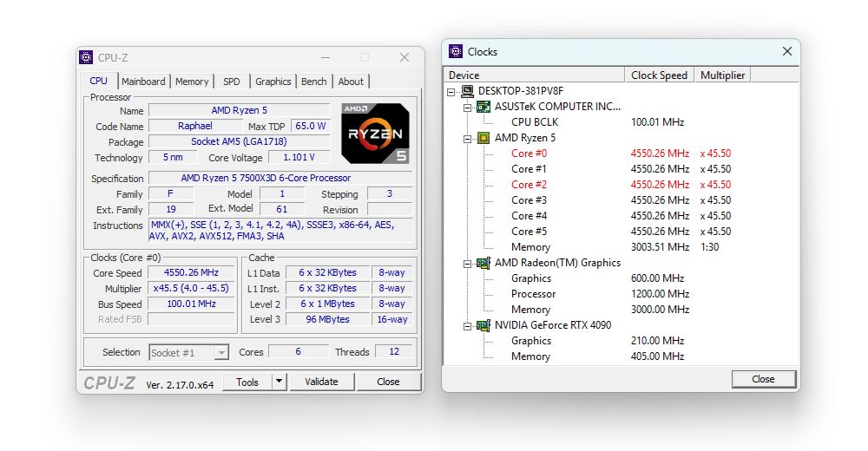The width and height of the screenshot is (868, 451).
Task: Click the Threads value 12
Action: pyautogui.click(x=394, y=351)
